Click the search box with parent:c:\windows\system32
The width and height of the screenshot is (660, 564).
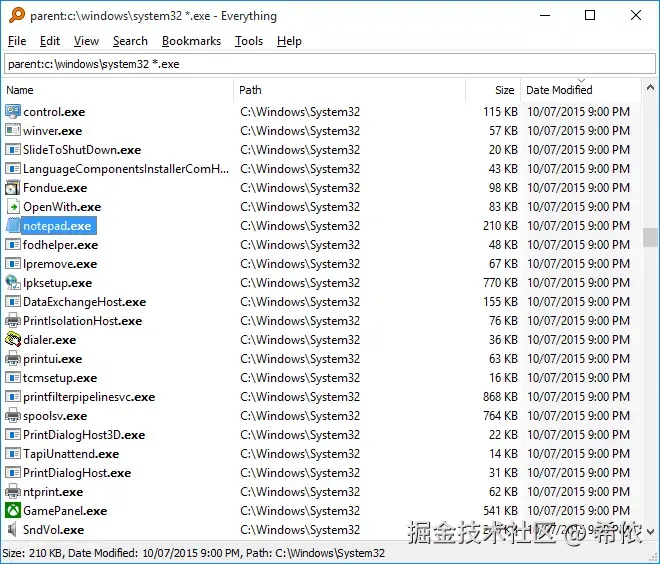tap(330, 64)
